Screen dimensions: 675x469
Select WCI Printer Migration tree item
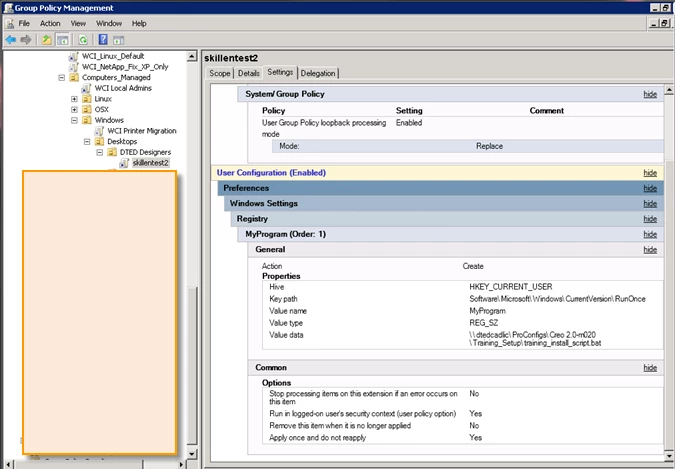pos(142,130)
